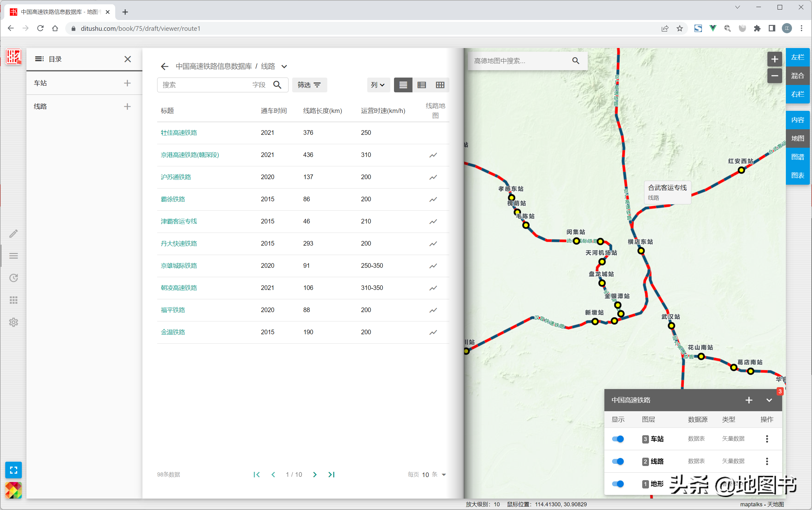The width and height of the screenshot is (812, 510).
Task: Click the history clock icon in left sidebar
Action: [14, 278]
